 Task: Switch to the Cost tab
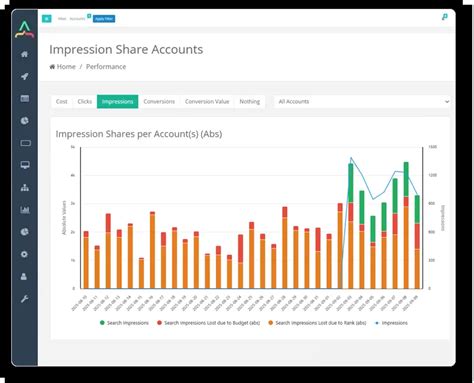pos(62,101)
